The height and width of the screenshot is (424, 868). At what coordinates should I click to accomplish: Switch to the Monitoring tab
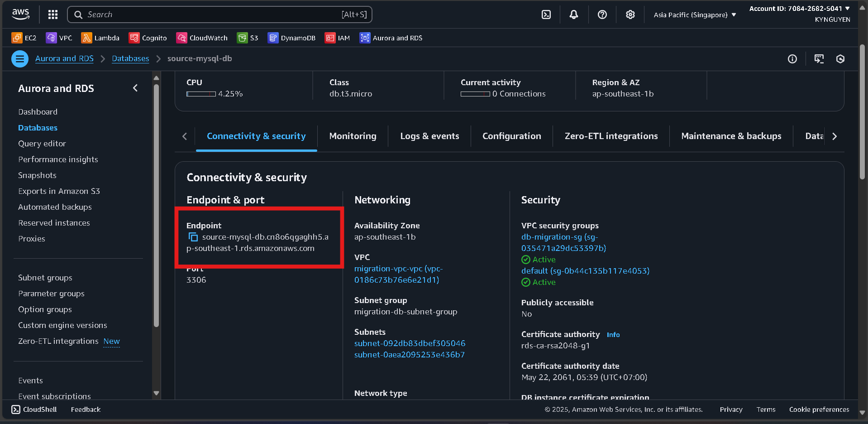[x=353, y=136]
